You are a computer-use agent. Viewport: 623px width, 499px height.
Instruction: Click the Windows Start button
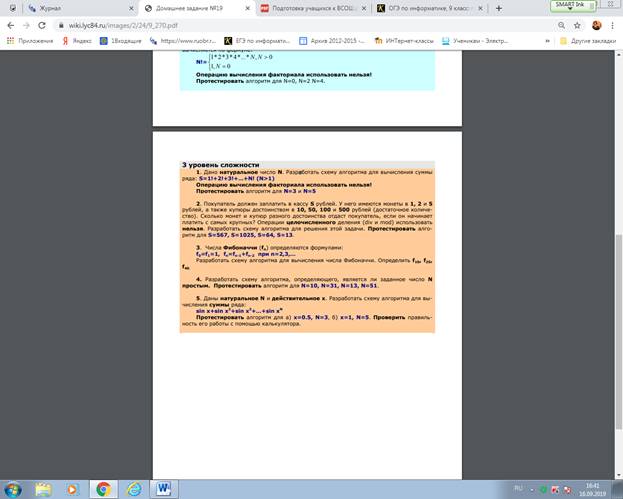pos(12,488)
